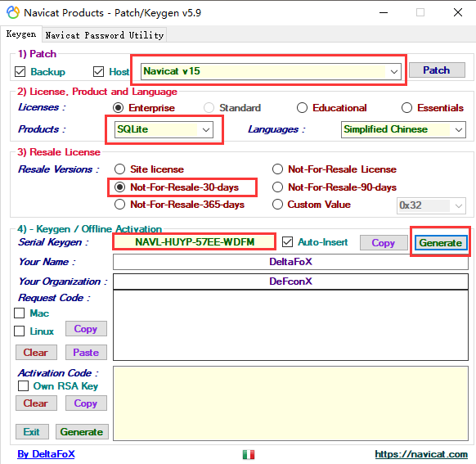Open the Navicat v15 version dropdown
The image size is (476, 464).
271,72
